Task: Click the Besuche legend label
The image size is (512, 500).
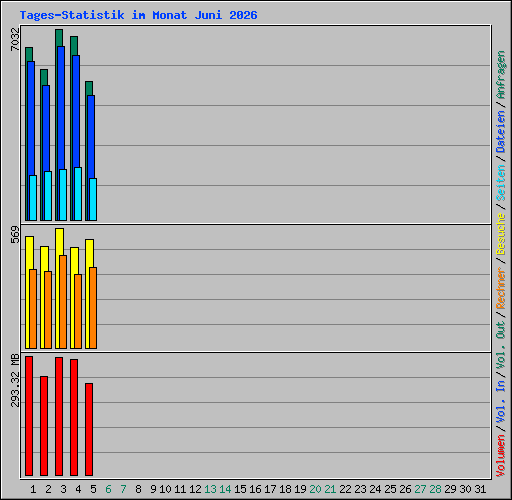Action: coord(501,234)
